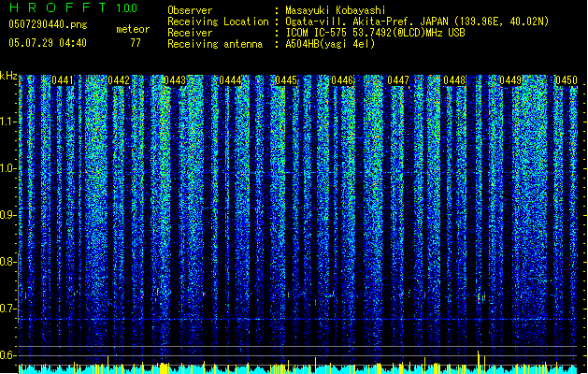Click the date stamp 05.07.29 04:40
This screenshot has height=374, width=588.
pyautogui.click(x=48, y=43)
